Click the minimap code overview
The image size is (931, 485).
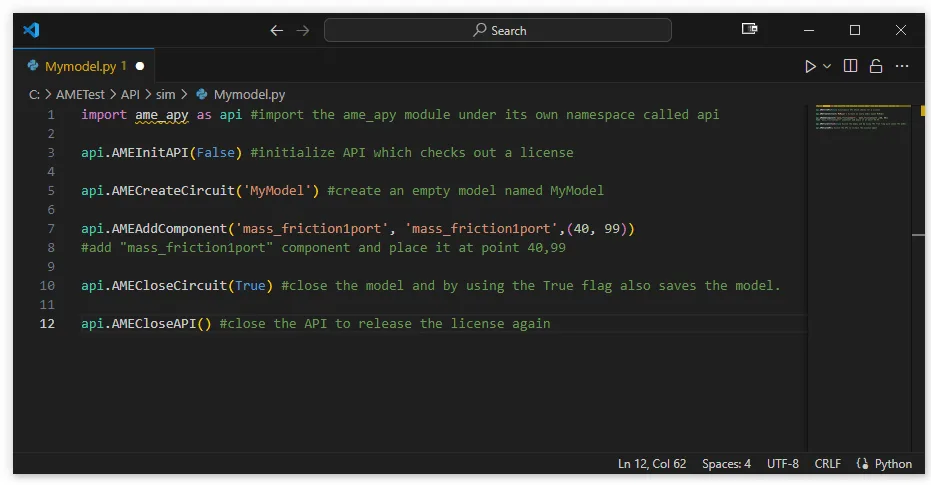click(x=861, y=117)
